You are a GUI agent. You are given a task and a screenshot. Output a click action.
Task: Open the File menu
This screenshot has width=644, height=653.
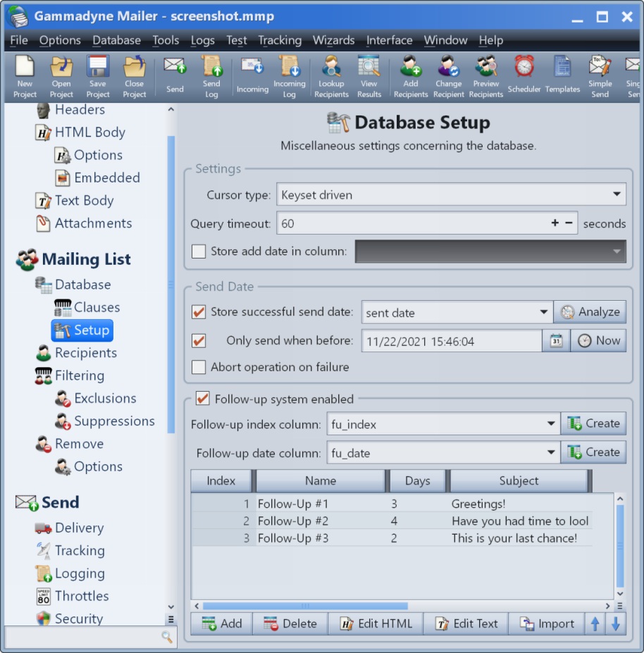pos(19,40)
